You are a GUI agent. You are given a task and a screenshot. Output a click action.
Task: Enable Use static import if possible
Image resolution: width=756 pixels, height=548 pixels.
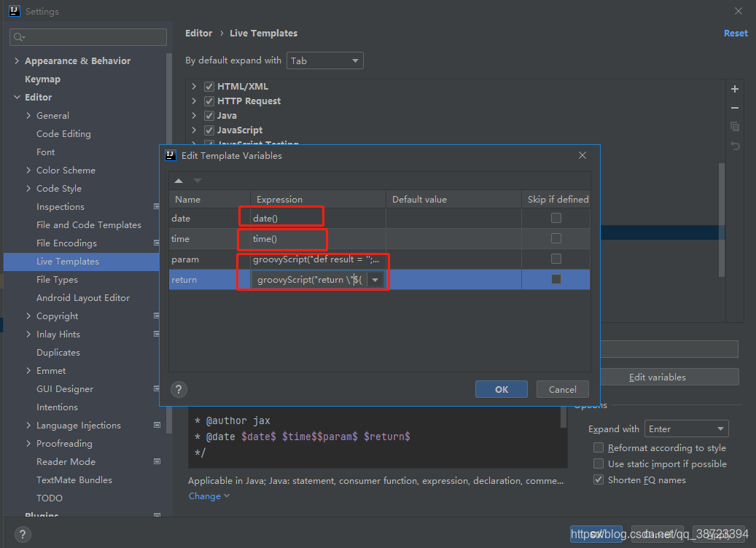click(599, 463)
